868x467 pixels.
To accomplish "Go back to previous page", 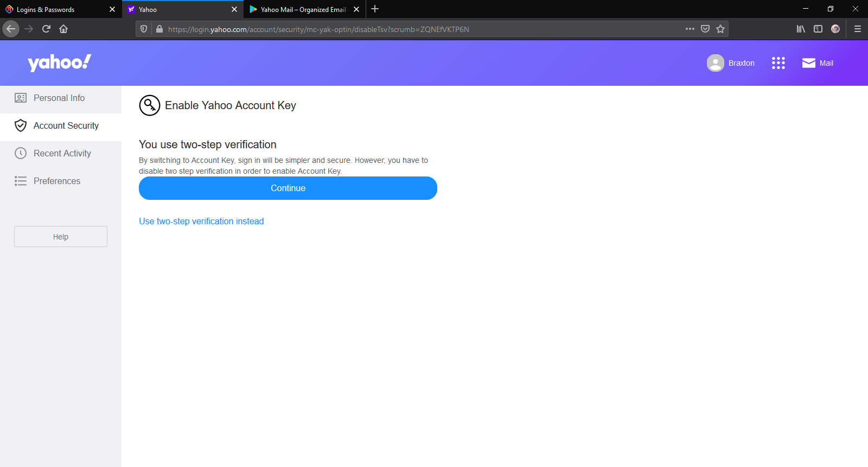I will point(11,29).
